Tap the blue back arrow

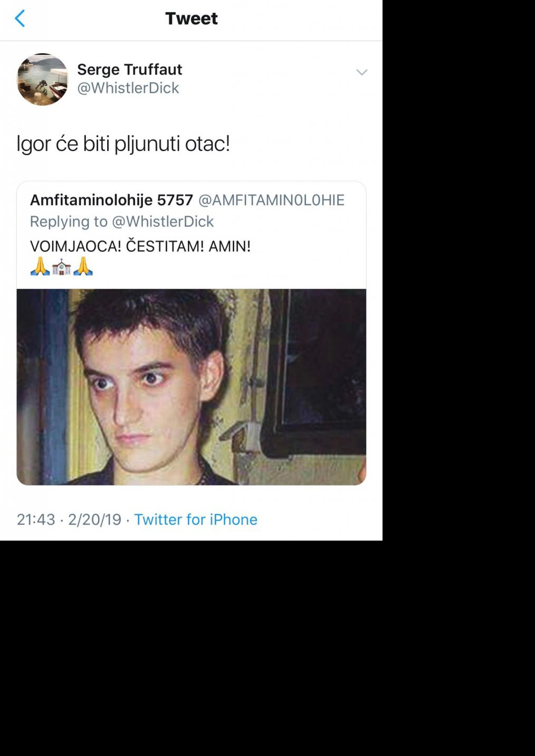tap(20, 18)
